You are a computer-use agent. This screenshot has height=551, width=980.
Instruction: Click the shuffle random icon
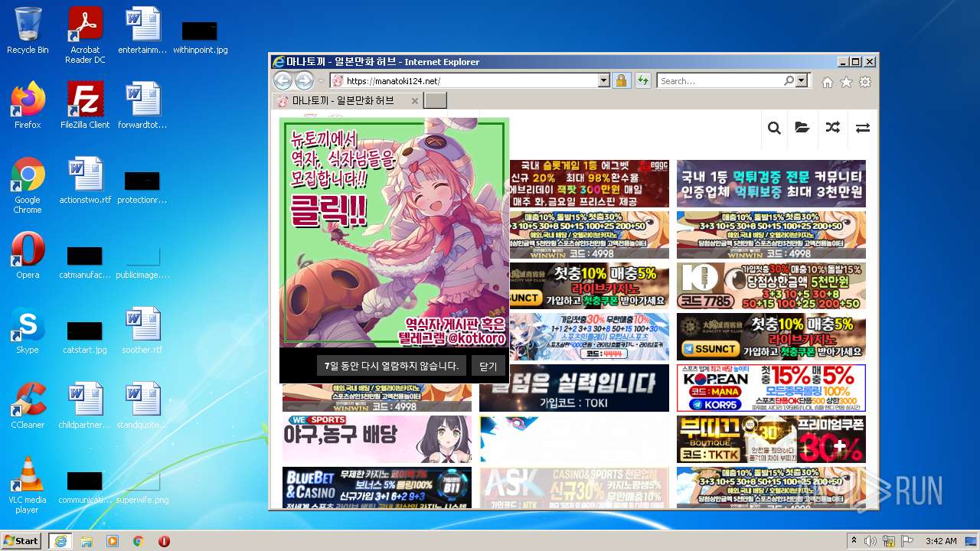click(x=832, y=128)
